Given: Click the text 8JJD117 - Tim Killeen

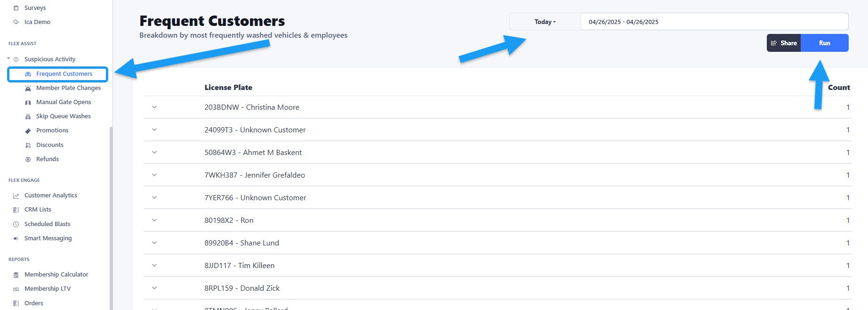Looking at the screenshot, I should (240, 266).
